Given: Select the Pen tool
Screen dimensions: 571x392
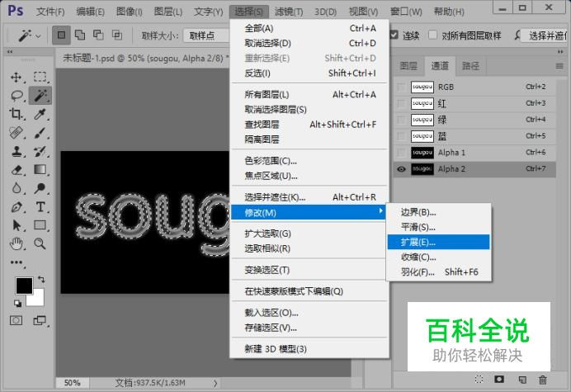Looking at the screenshot, I should 16,207.
